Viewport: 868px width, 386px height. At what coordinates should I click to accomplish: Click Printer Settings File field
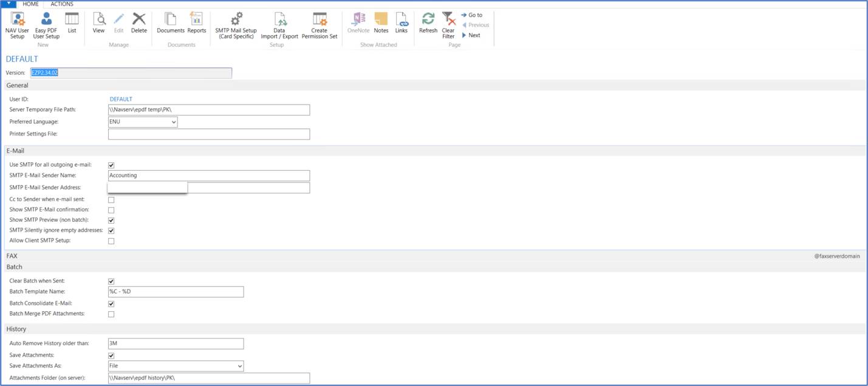pyautogui.click(x=209, y=134)
